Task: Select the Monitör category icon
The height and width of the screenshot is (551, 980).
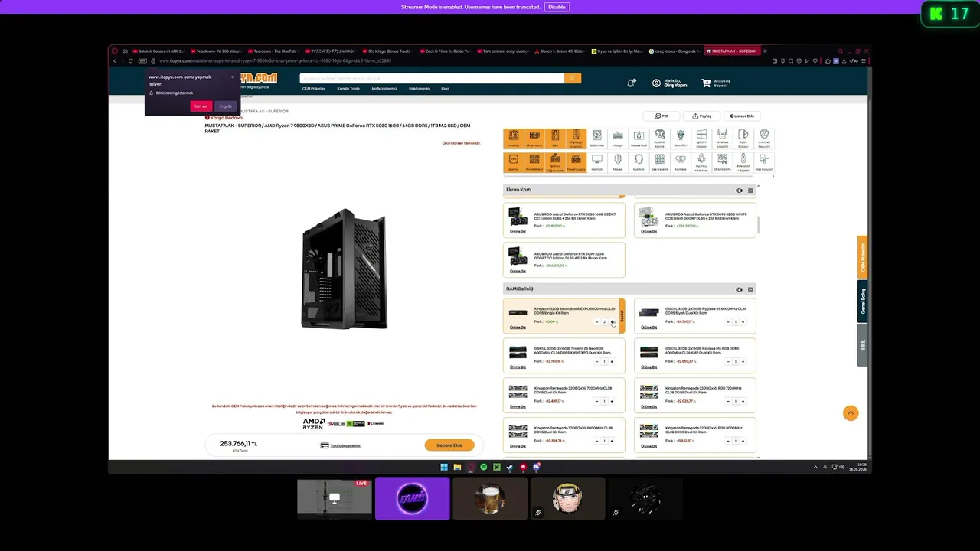Action: click(x=596, y=162)
